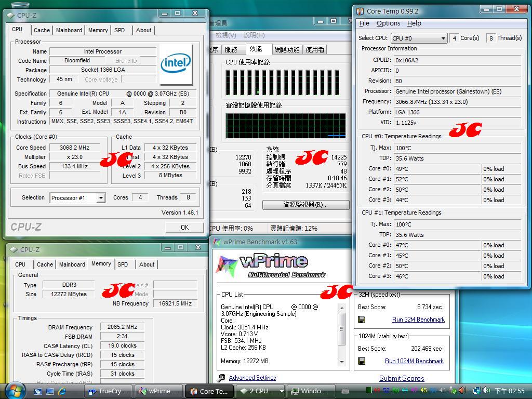Image resolution: width=532 pixels, height=399 pixels.
Task: Click the 實體記憶體使用記錄 graph
Action: [x=286, y=126]
